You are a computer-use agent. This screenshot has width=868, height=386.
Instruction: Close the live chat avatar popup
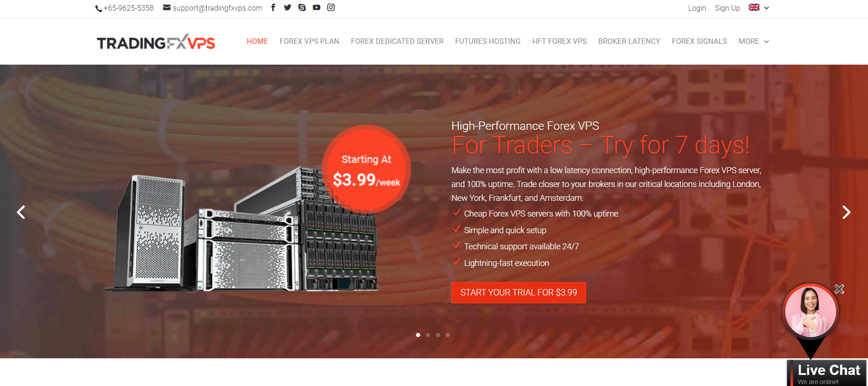pos(839,289)
